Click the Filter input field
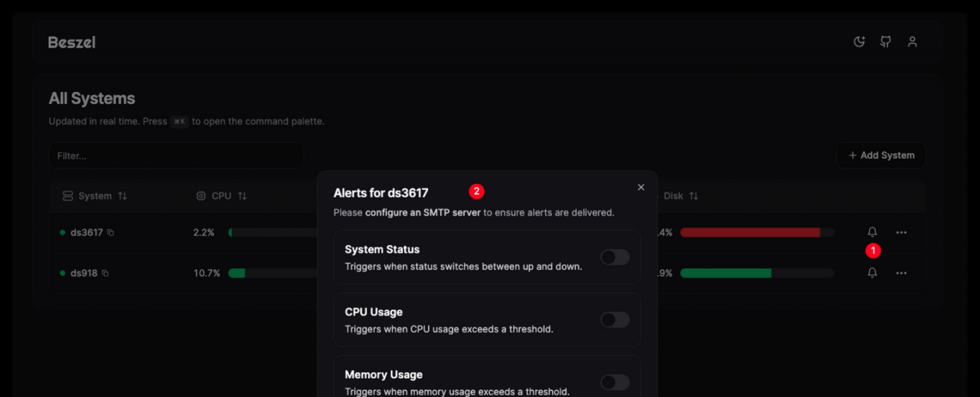This screenshot has height=397, width=980. point(176,156)
